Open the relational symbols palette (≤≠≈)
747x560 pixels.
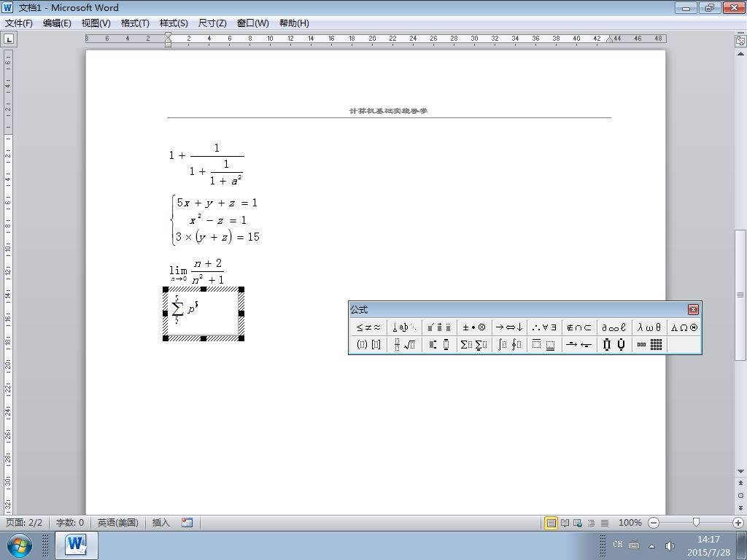point(368,327)
